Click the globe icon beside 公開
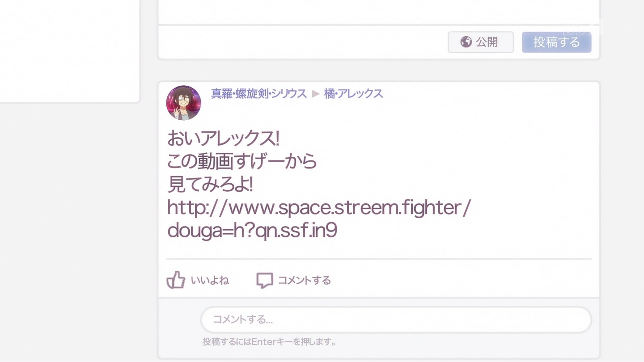644x362 pixels. pos(466,42)
